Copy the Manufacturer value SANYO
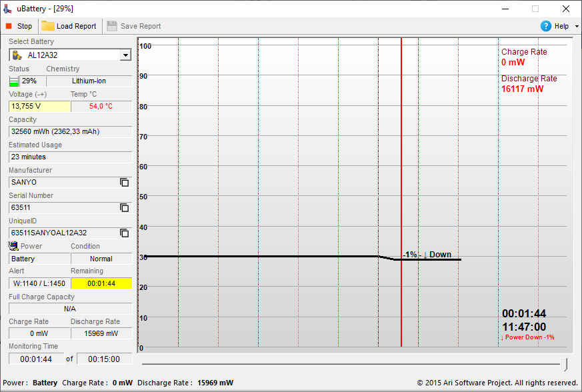 point(125,182)
